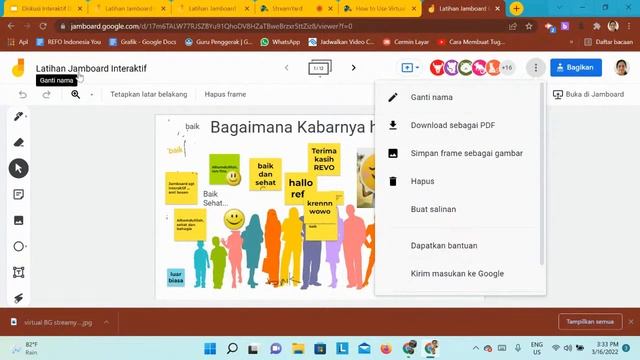Bookmark this page with the star
This screenshot has width=640, height=360.
point(529,27)
